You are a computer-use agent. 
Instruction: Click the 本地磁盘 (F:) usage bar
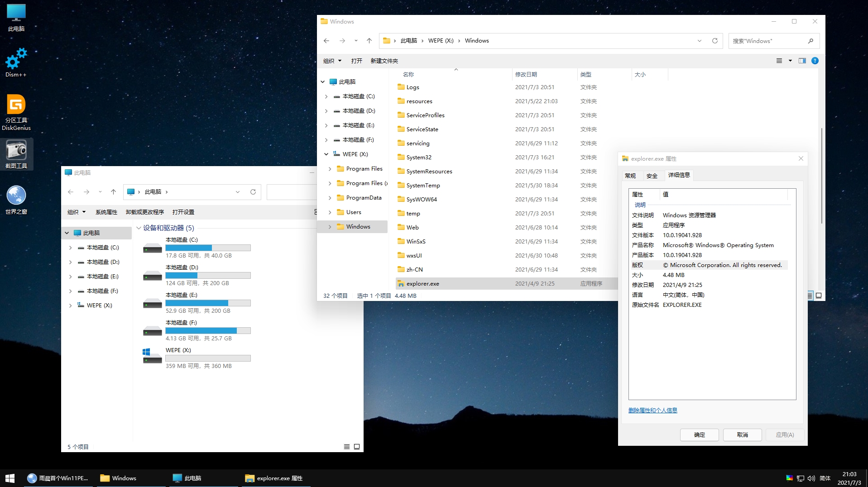pyautogui.click(x=208, y=330)
